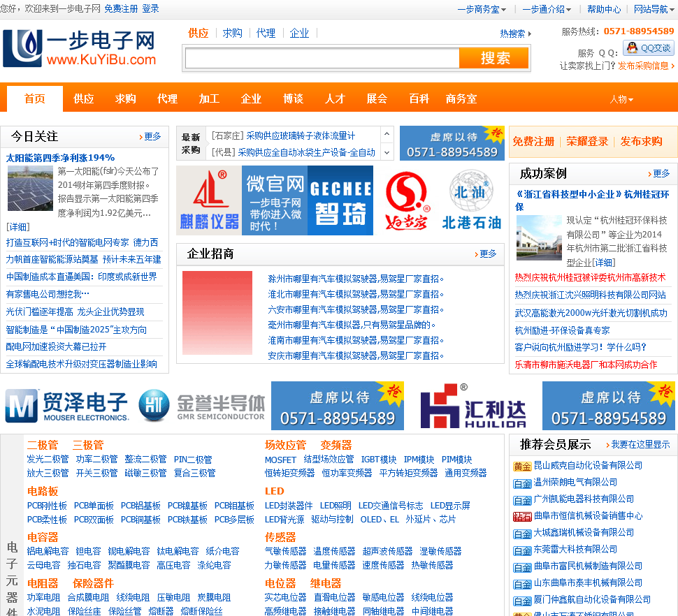Screen dimensions: 678x616
Task: Open the IGBT模块 category link
Action: 379,460
